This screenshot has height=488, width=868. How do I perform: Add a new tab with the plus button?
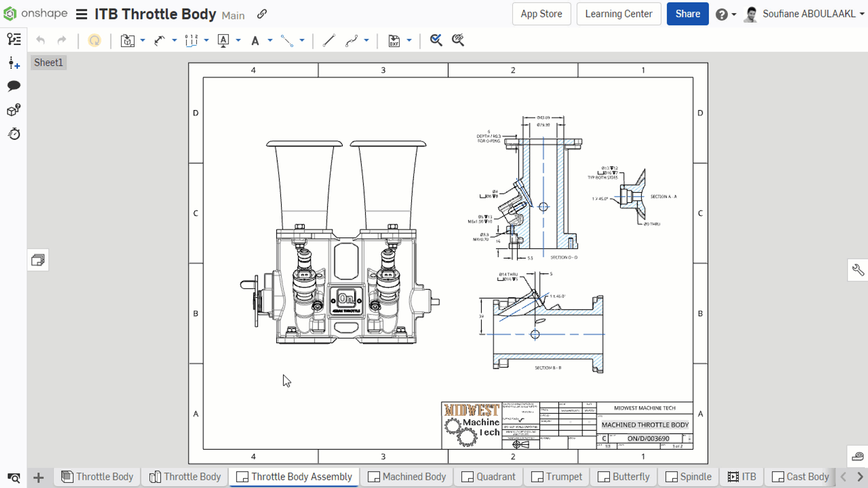click(38, 477)
